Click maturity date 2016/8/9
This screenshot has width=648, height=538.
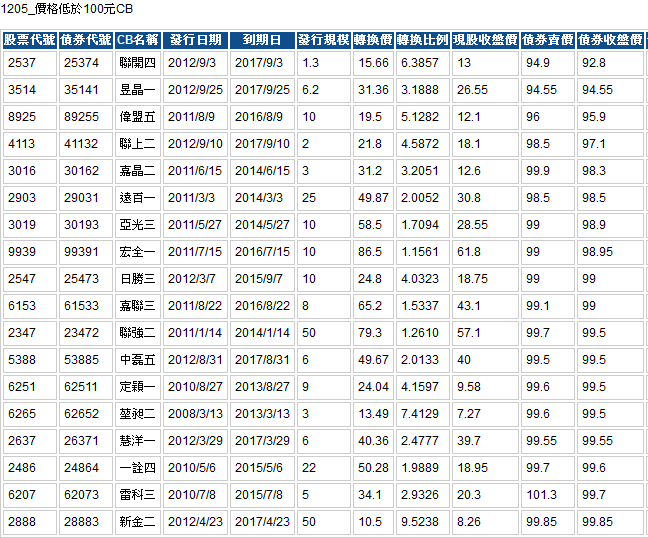(x=262, y=117)
